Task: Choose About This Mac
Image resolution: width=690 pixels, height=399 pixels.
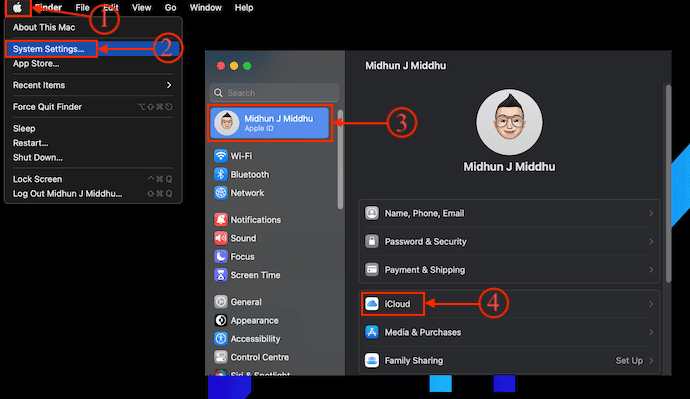Action: click(44, 27)
